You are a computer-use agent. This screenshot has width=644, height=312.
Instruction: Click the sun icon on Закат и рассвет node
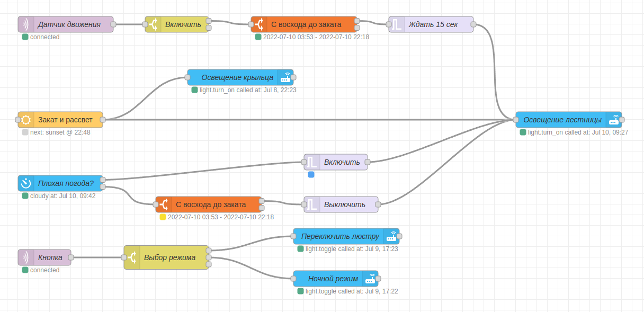26,120
